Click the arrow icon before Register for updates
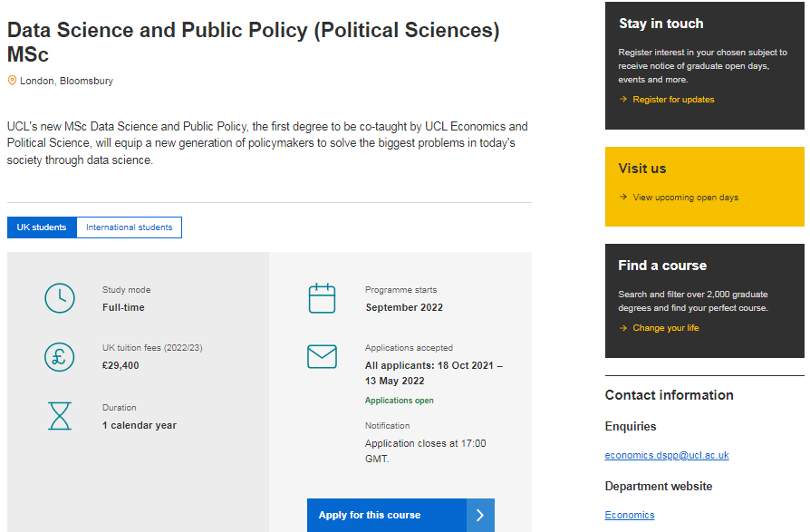Viewport: 810px width, 532px height. click(623, 100)
